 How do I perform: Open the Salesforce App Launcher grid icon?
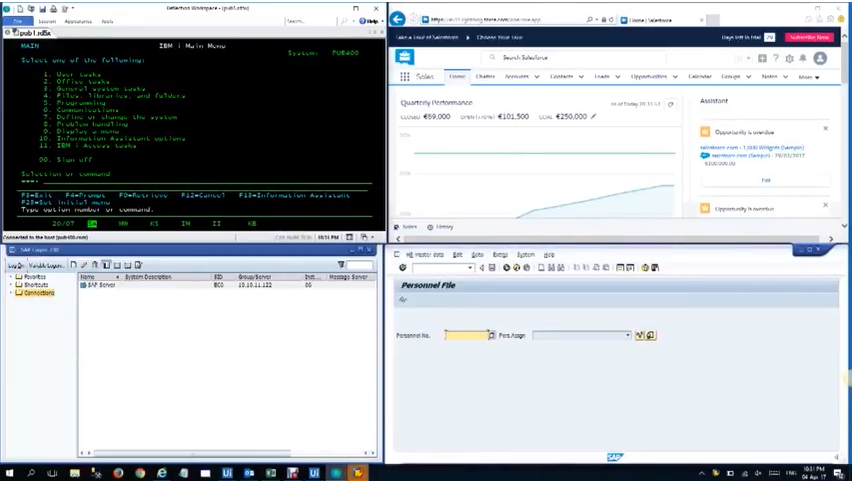point(405,77)
